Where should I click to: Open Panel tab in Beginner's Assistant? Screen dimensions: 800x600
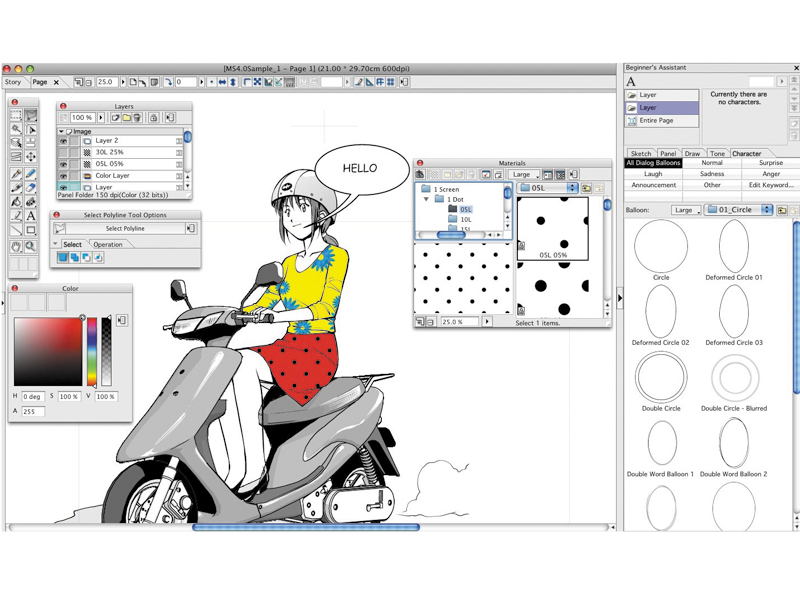click(x=668, y=154)
